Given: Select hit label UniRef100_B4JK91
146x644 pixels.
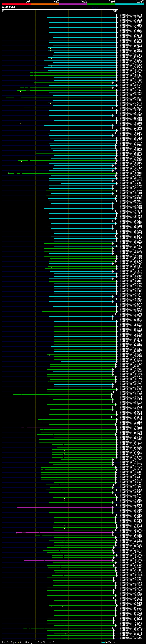Looking at the screenshot, I should (x=131, y=457).
